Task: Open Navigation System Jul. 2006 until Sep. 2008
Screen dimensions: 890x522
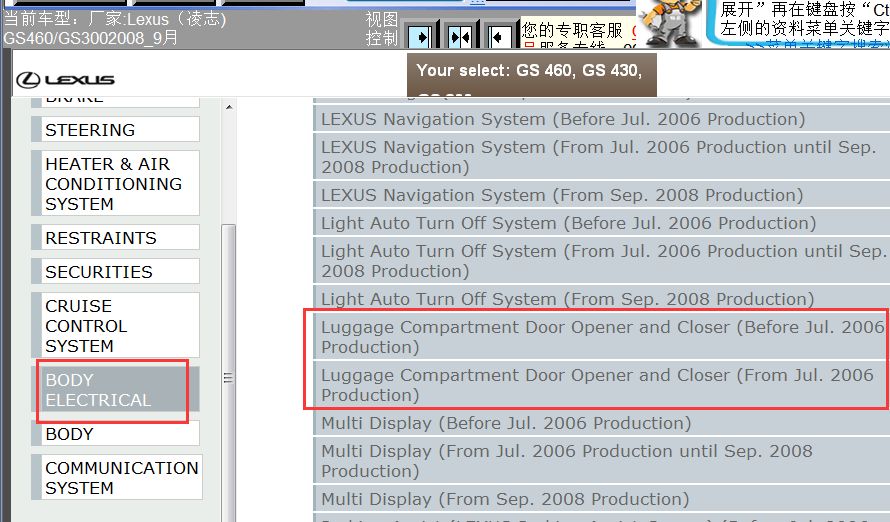Action: (x=602, y=157)
